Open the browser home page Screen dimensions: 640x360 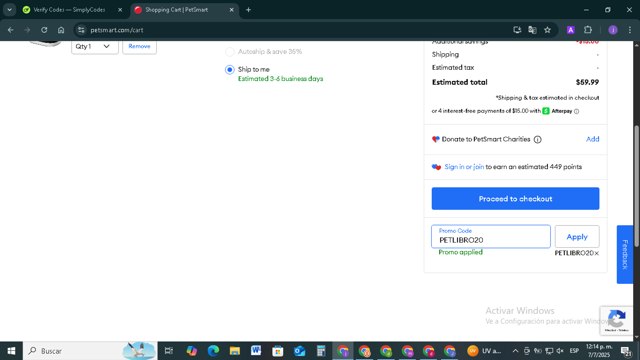[x=61, y=30]
